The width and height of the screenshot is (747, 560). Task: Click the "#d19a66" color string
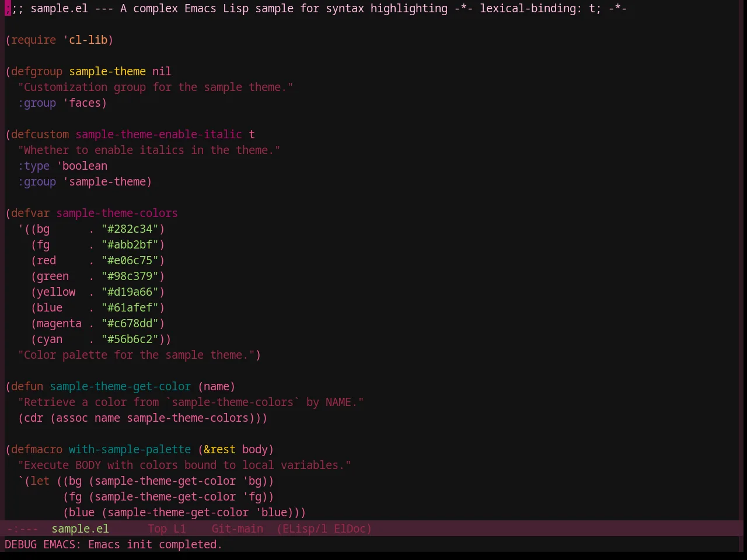pyautogui.click(x=130, y=292)
